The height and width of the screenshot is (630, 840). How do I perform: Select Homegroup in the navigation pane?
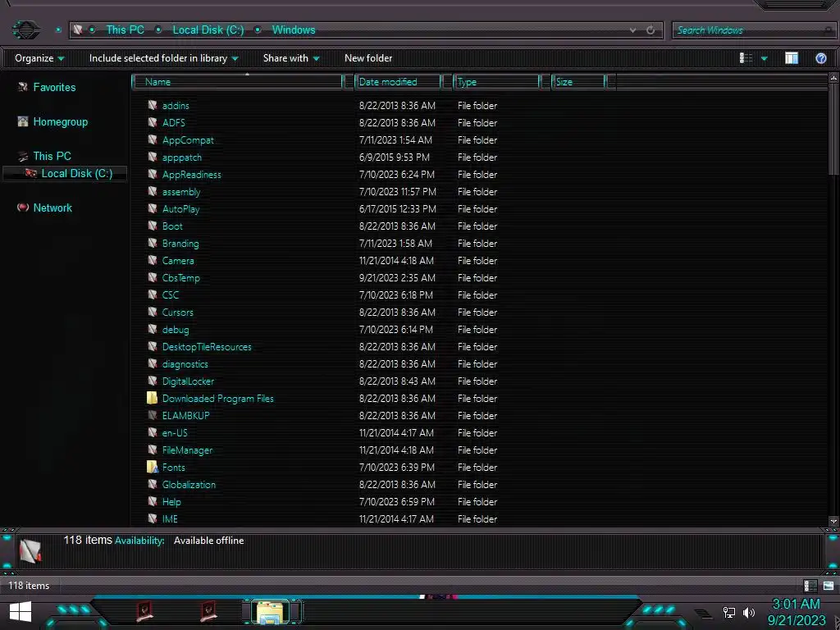60,121
